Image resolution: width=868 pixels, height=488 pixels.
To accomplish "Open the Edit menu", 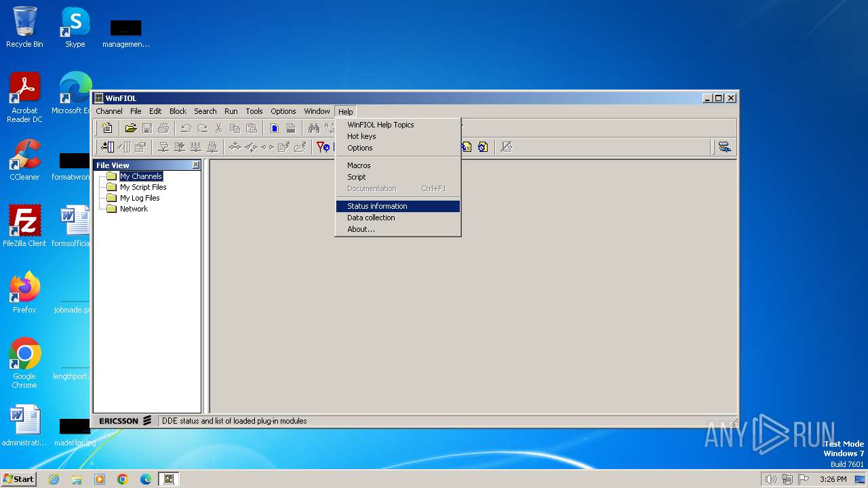I will pos(155,111).
